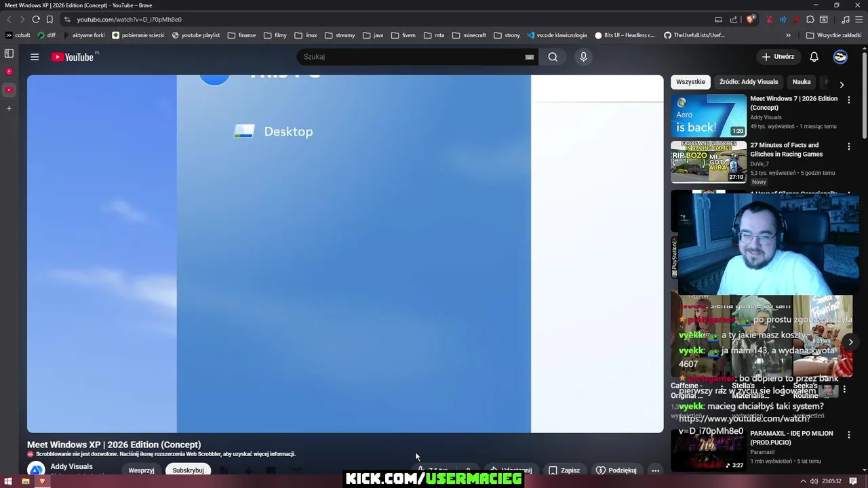Open more actions for PARAMAXIL video
868x488 pixels.
click(848, 434)
